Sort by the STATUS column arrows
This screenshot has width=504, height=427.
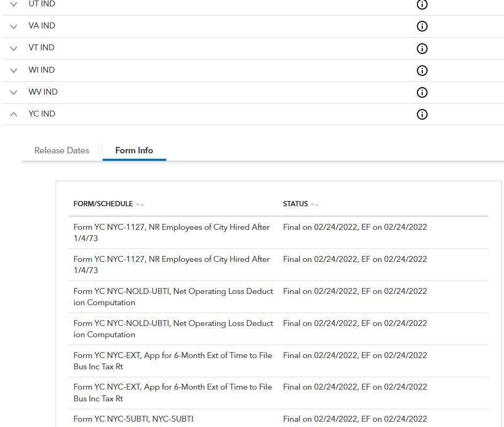(x=315, y=204)
